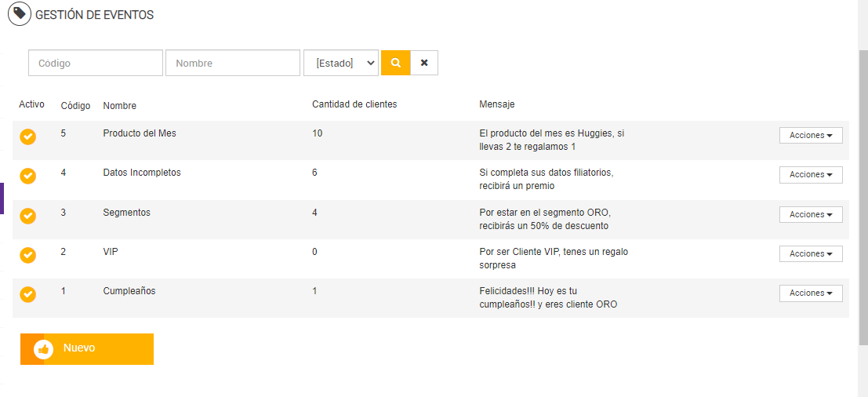Clear filters with the X button
Viewport: 868px width, 397px height.
[x=424, y=63]
